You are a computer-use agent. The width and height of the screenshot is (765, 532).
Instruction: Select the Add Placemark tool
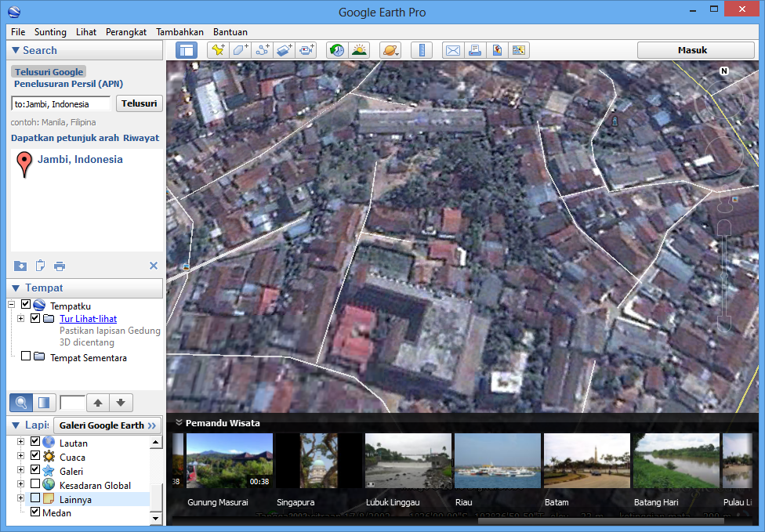[217, 49]
